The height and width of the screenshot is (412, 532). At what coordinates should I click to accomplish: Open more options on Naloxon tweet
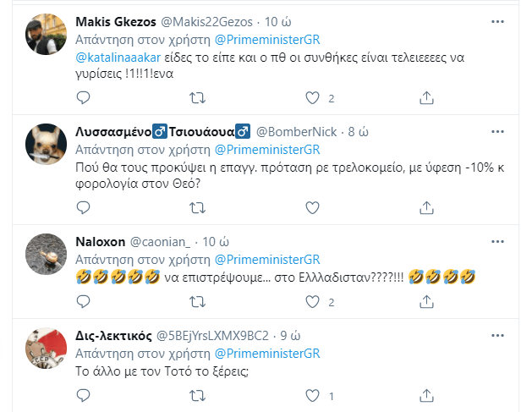[497, 242]
